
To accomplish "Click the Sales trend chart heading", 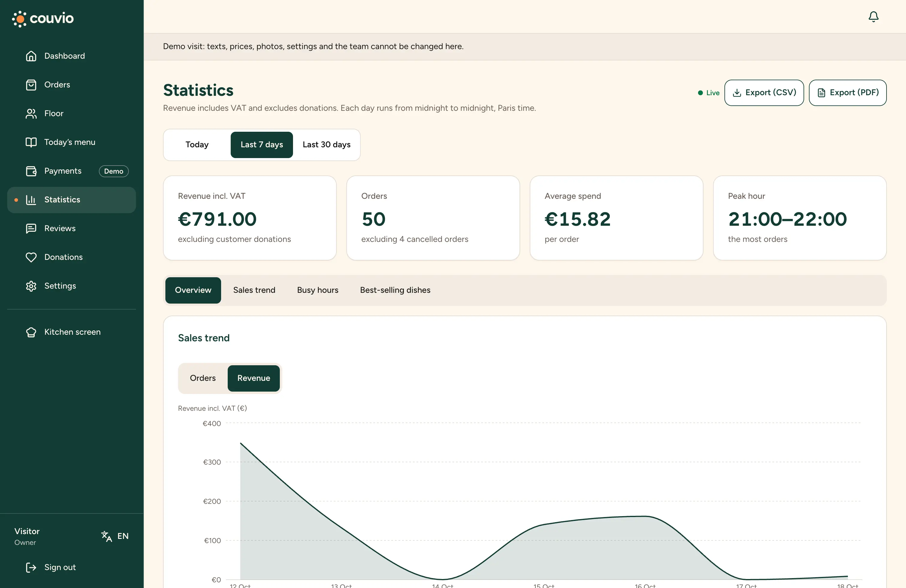I will pyautogui.click(x=204, y=338).
